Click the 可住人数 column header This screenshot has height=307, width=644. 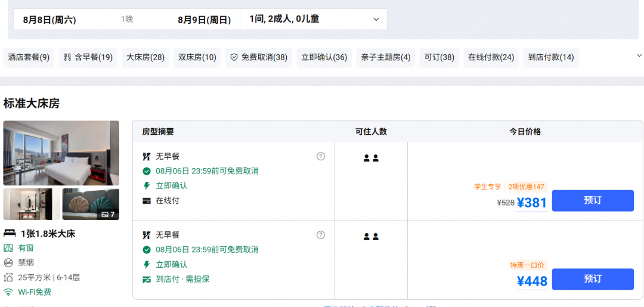371,132
